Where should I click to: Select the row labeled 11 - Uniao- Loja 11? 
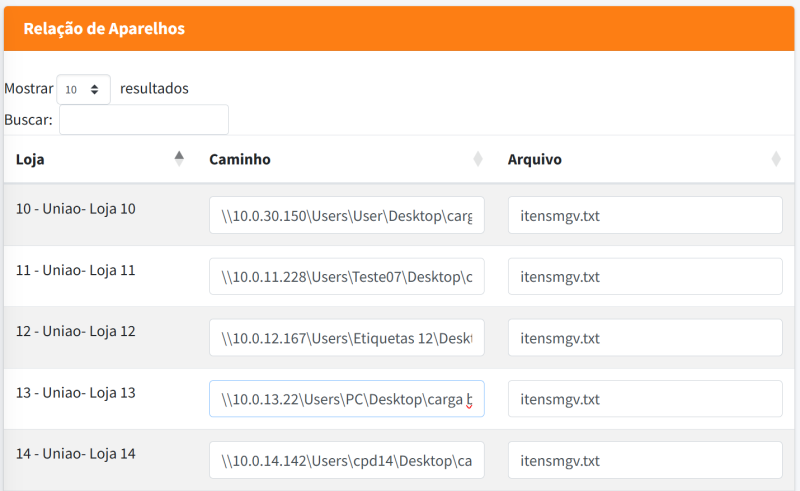pos(76,270)
